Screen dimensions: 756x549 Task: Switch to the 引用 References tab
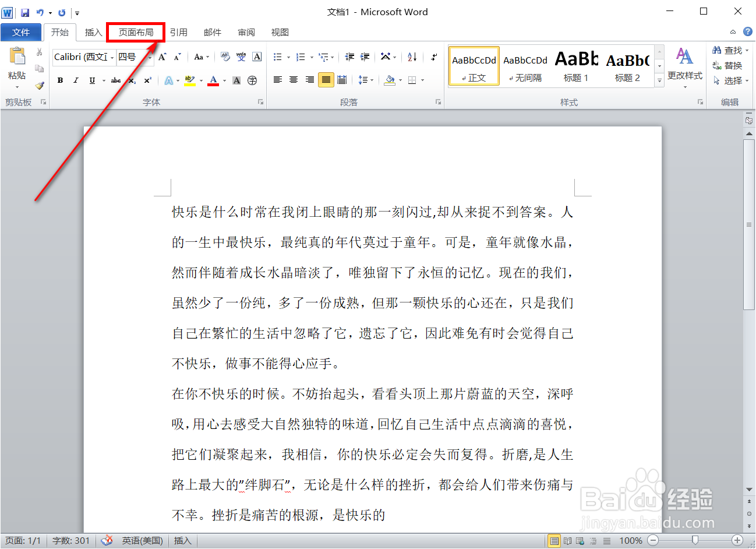[x=179, y=32]
